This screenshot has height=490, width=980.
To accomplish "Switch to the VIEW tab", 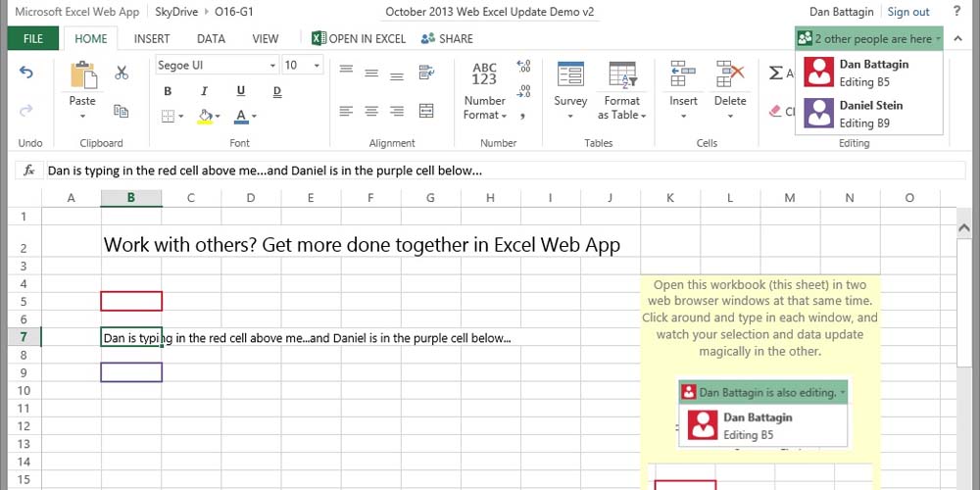I will (x=265, y=39).
